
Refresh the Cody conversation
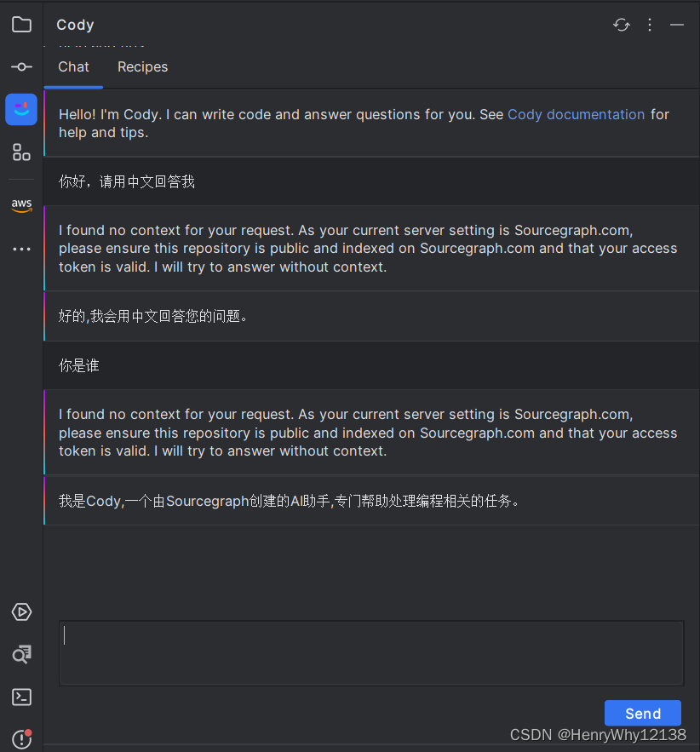(x=621, y=25)
